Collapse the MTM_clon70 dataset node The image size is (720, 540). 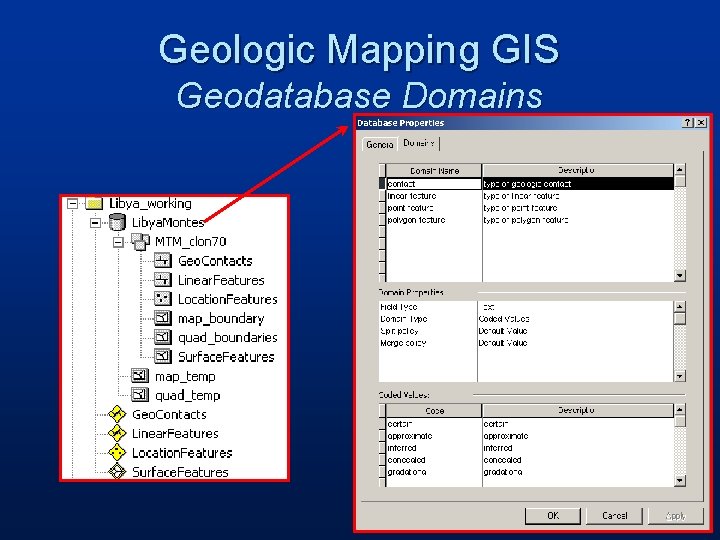118,242
